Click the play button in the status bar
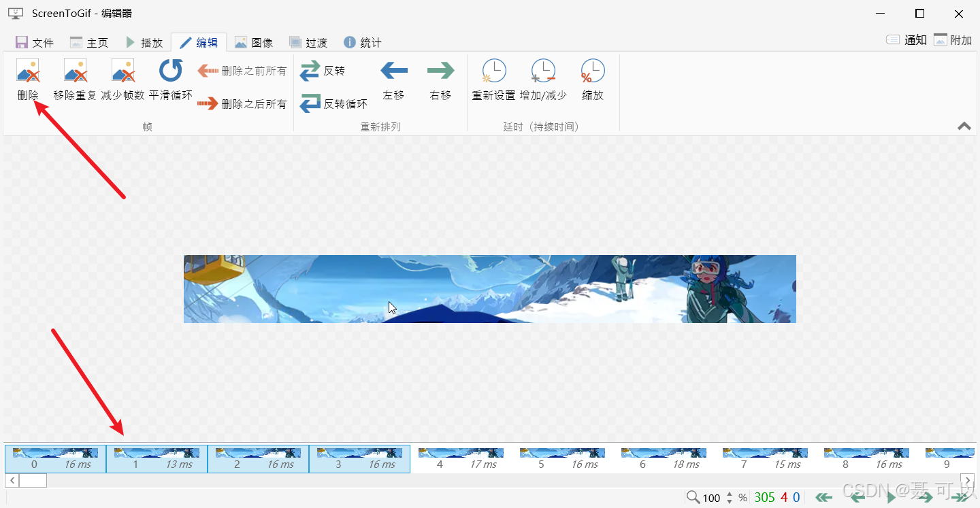980x508 pixels. tap(892, 498)
